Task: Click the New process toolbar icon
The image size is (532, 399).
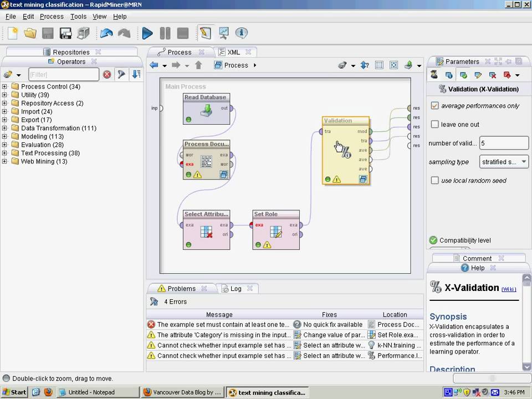Action: coord(13,33)
